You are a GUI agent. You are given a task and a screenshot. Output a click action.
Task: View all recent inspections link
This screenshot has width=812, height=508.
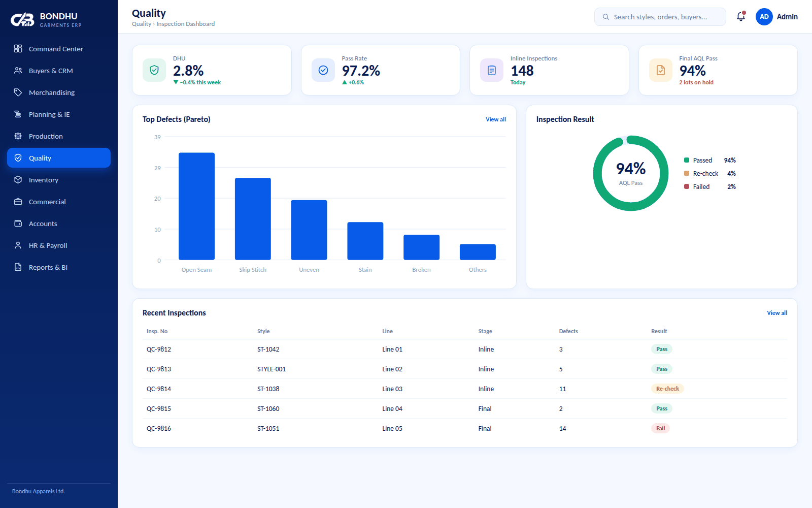tap(777, 313)
